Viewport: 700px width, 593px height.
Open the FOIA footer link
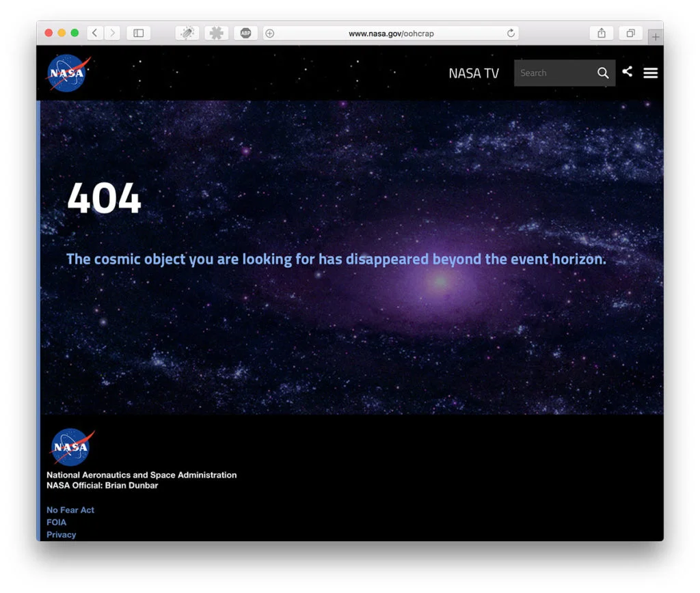click(x=56, y=523)
